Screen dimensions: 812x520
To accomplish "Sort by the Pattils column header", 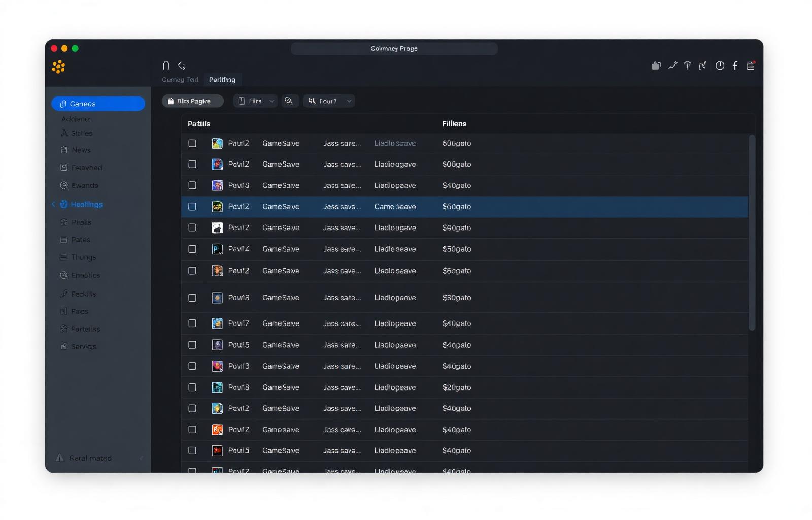I will 199,123.
